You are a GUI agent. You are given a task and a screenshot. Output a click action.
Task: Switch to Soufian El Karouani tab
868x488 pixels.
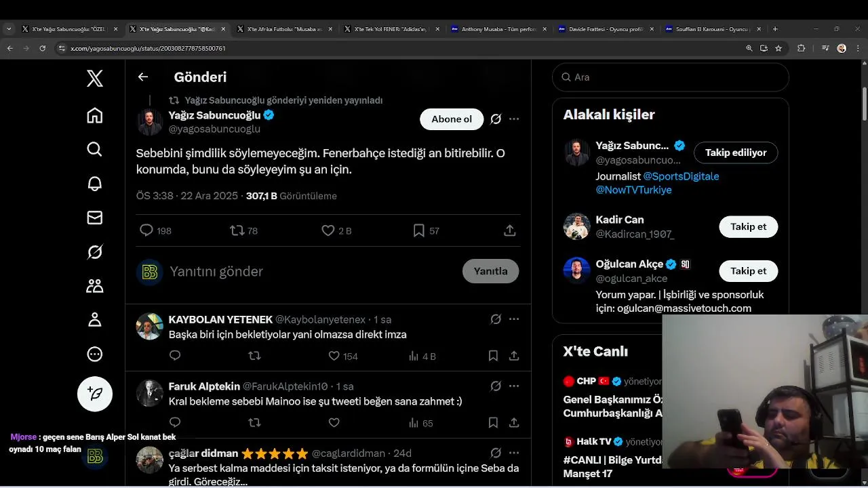coord(713,29)
